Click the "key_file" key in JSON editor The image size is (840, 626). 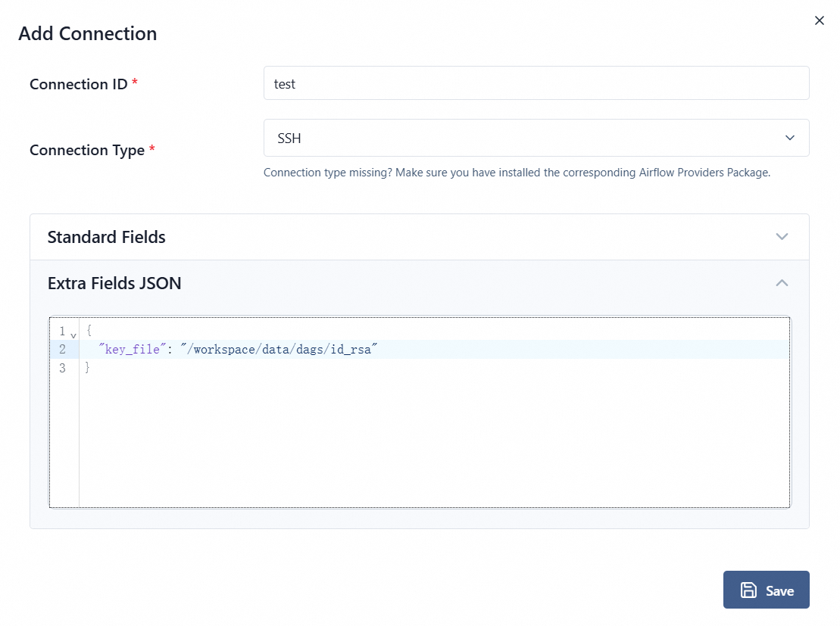point(133,349)
